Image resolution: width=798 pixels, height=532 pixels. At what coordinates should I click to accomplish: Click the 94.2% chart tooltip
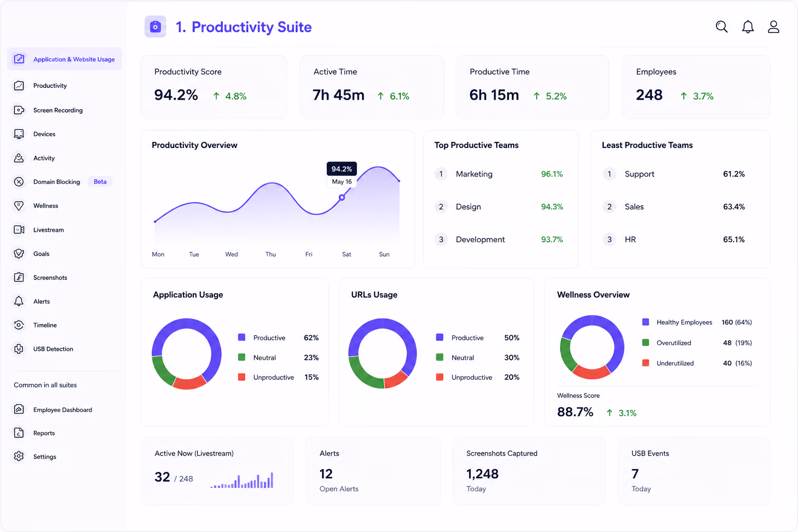coord(342,169)
